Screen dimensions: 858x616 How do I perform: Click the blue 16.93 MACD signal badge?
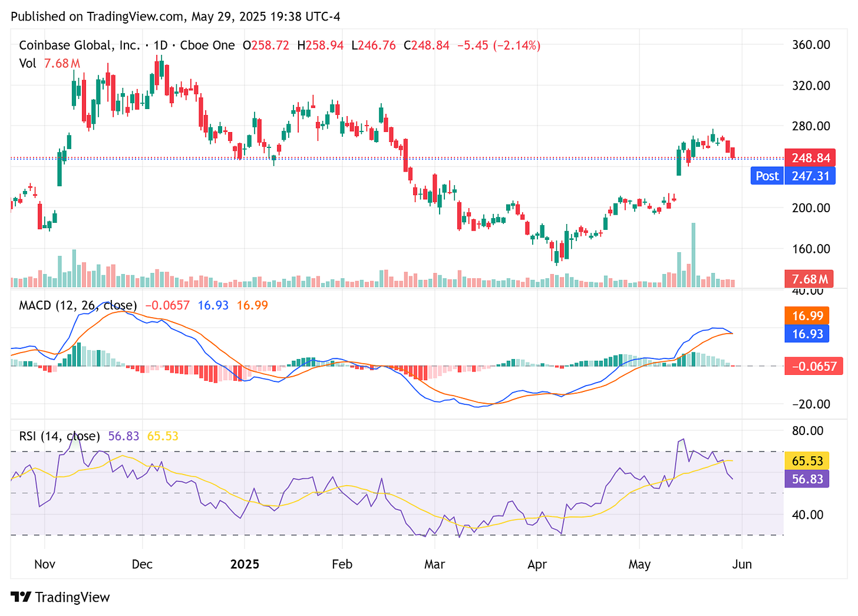click(806, 334)
